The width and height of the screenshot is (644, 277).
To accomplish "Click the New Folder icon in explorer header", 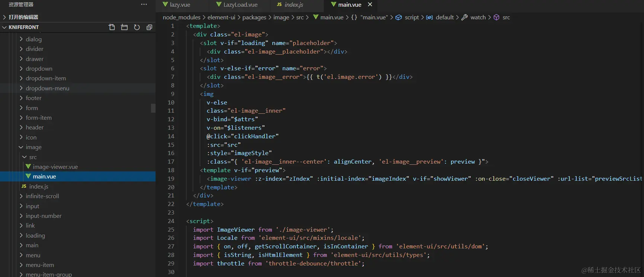I will click(x=124, y=27).
